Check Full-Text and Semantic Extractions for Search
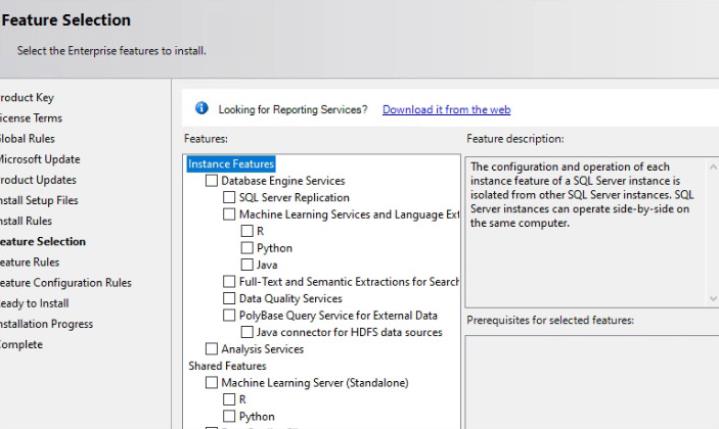Viewport: 719px width, 429px height. (x=229, y=282)
